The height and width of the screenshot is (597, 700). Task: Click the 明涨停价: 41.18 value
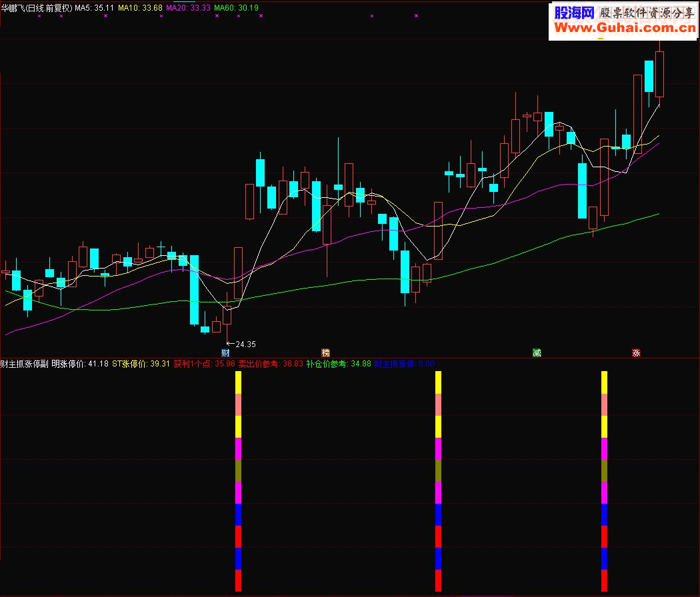(x=80, y=364)
